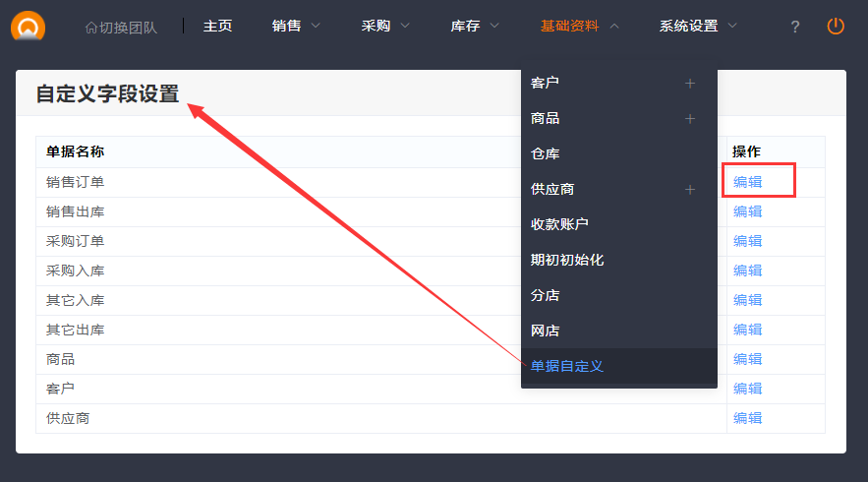Click the plus icon beside 供应商
The height and width of the screenshot is (482, 868).
click(690, 190)
